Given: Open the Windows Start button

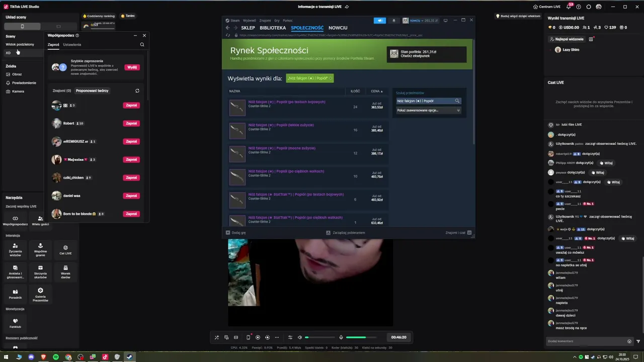Looking at the screenshot, I should tap(7, 357).
